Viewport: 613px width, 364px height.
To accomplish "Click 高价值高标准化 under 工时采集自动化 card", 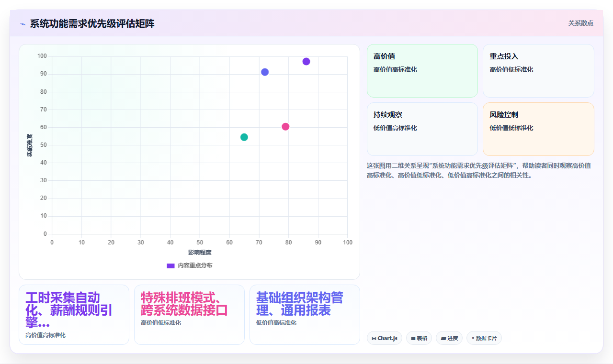I will pos(45,335).
